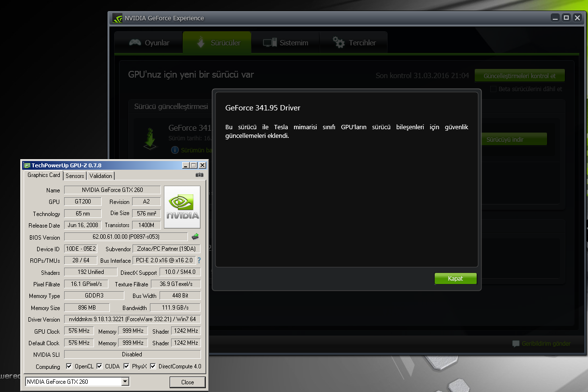Click the Jun 16, 2008 release date
Image resolution: width=588 pixels, height=392 pixels.
pos(83,225)
